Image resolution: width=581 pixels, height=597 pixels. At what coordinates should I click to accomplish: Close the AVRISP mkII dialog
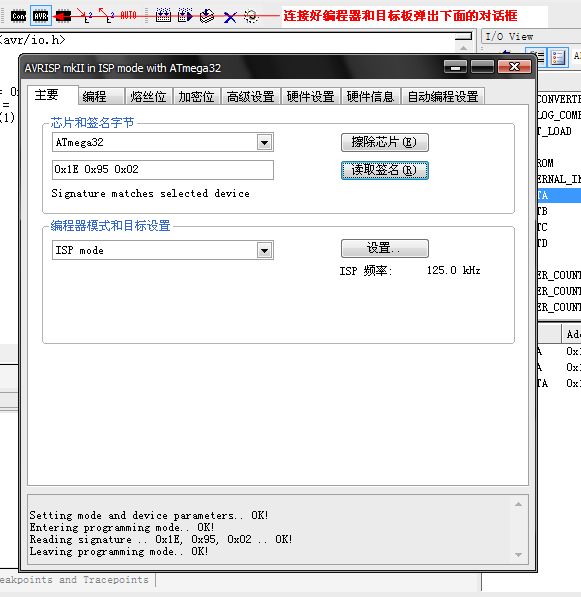click(514, 67)
